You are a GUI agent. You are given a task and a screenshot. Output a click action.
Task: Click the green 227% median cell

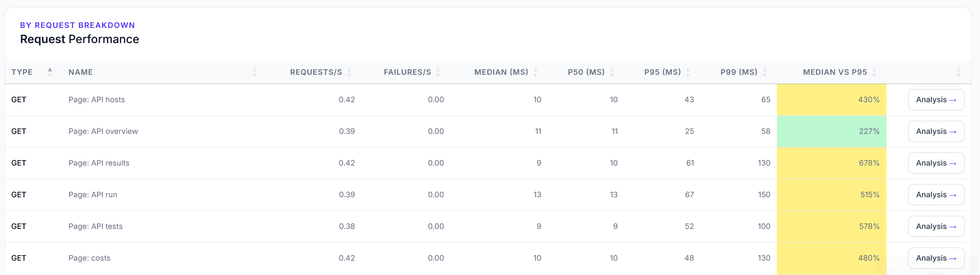coord(831,131)
